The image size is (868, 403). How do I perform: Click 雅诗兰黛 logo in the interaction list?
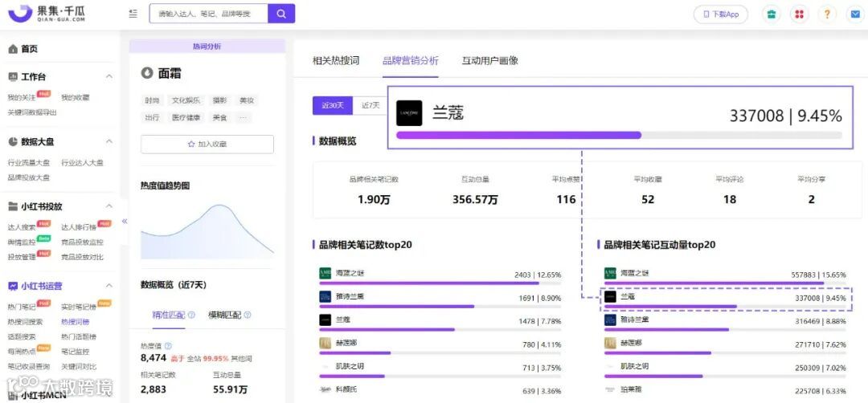coord(610,320)
